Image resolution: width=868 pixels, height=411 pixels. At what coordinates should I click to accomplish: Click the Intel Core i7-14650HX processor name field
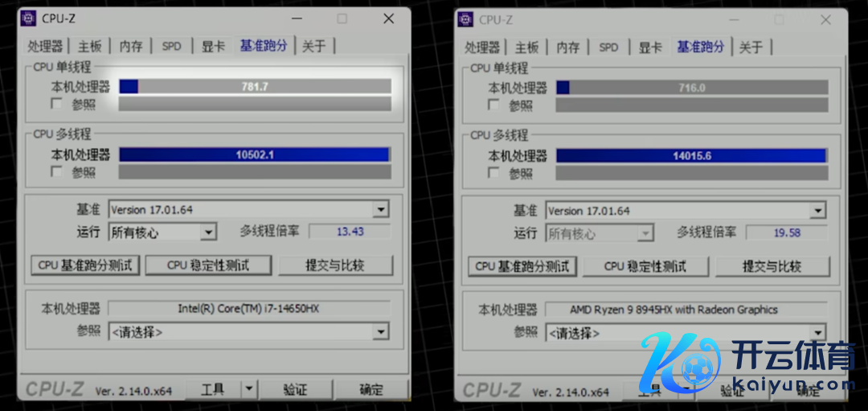pos(248,308)
